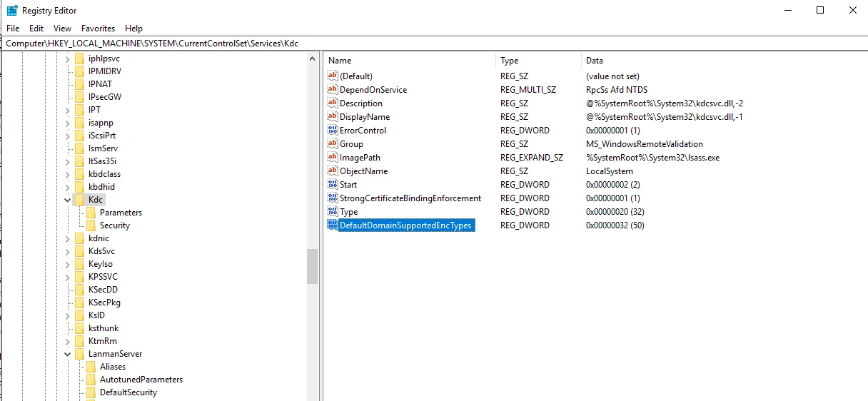The image size is (868, 401).
Task: Open the Edit menu
Action: [x=36, y=29]
